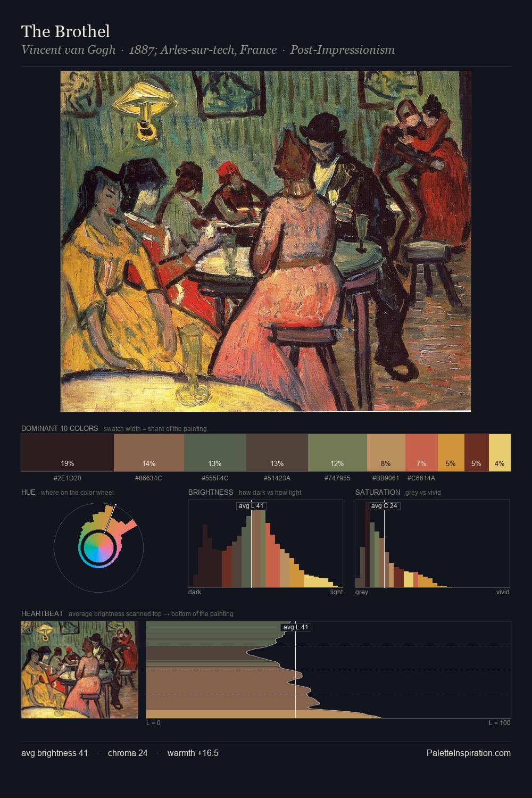Click the Post-Impressionism style text
This screenshot has height=798, width=532.
tap(343, 50)
